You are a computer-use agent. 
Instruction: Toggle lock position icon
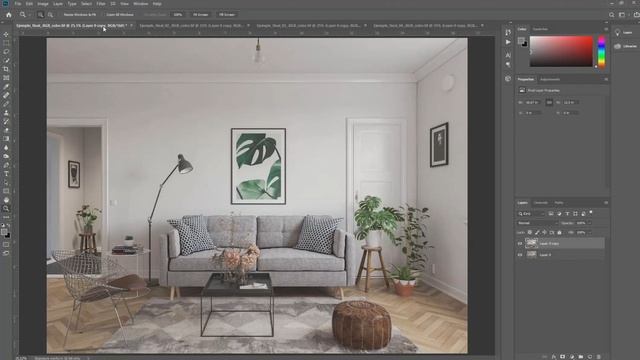click(544, 233)
